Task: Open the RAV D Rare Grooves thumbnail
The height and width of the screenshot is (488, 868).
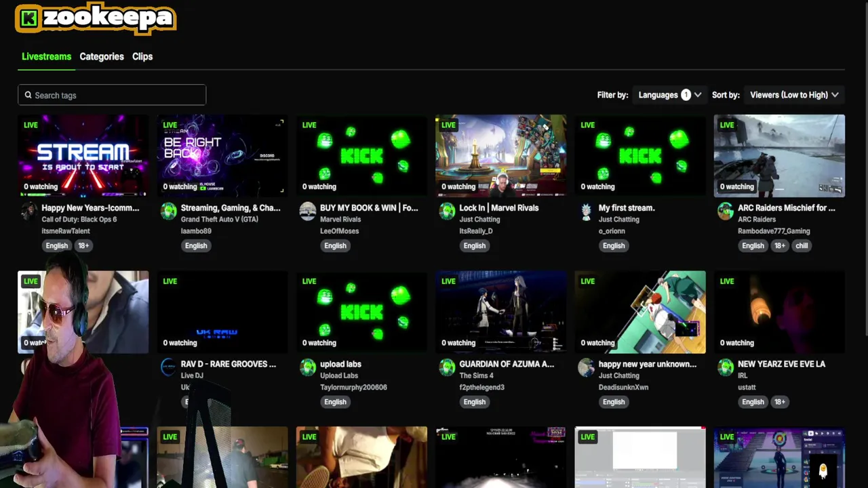Action: (222, 312)
